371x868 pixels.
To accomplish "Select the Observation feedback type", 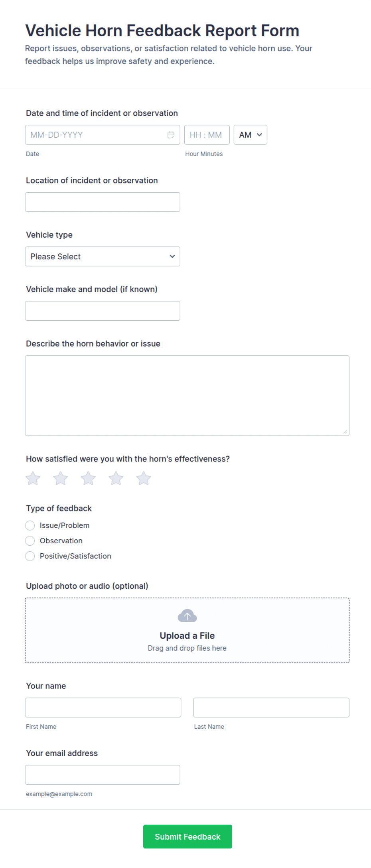I will (x=30, y=541).
